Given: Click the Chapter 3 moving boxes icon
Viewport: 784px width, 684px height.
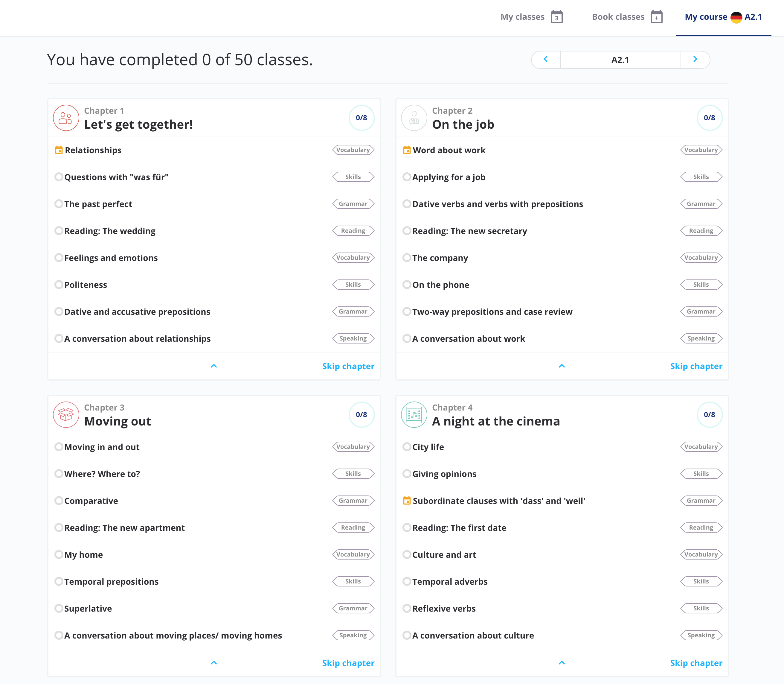Looking at the screenshot, I should [65, 414].
